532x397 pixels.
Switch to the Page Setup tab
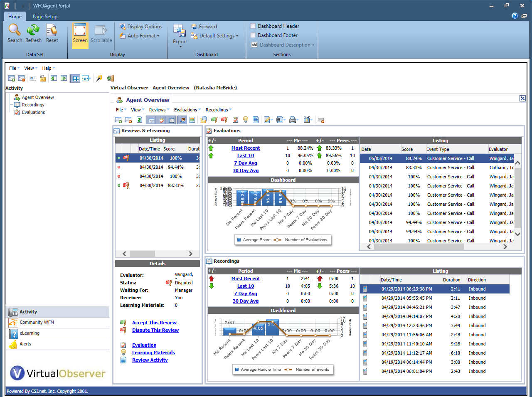(x=45, y=17)
